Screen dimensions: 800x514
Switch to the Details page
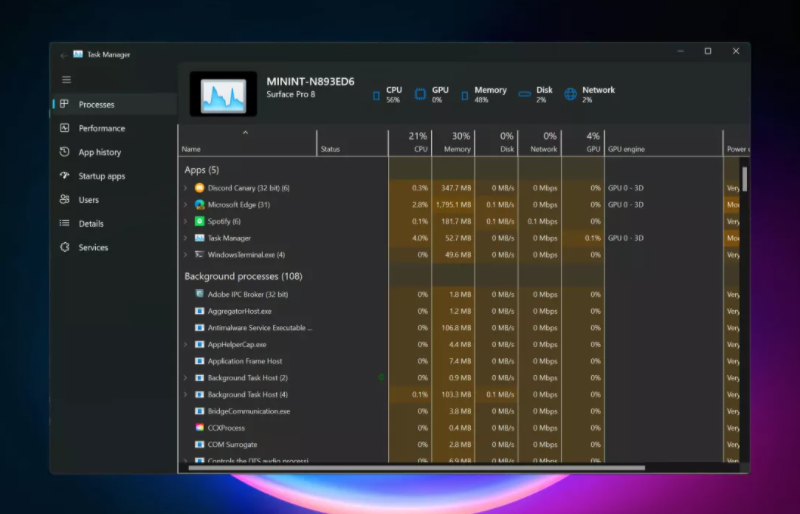click(x=114, y=224)
